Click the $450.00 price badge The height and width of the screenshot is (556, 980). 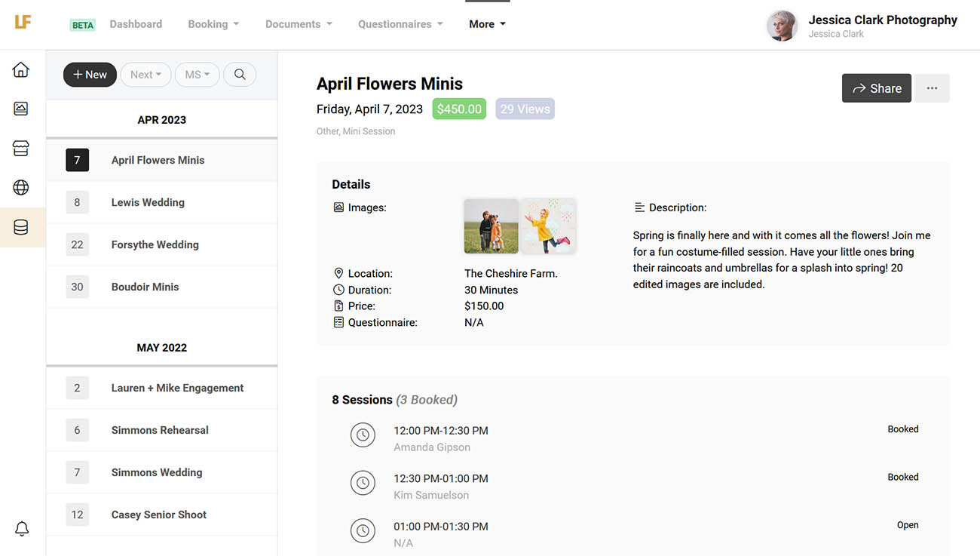coord(459,109)
